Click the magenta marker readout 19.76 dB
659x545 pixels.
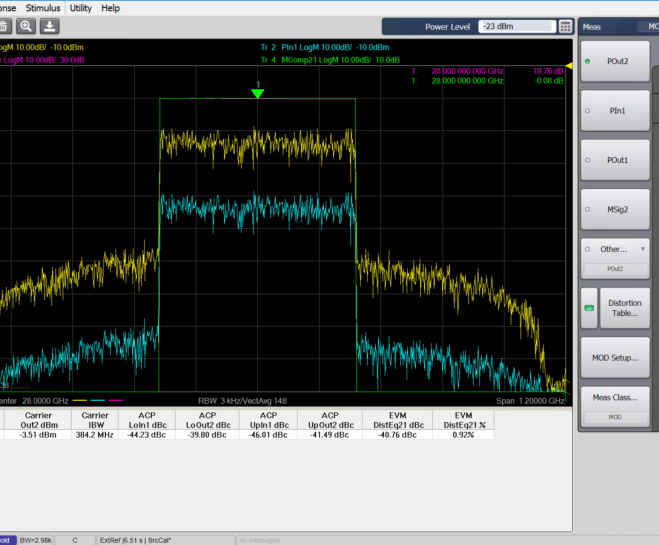click(548, 71)
